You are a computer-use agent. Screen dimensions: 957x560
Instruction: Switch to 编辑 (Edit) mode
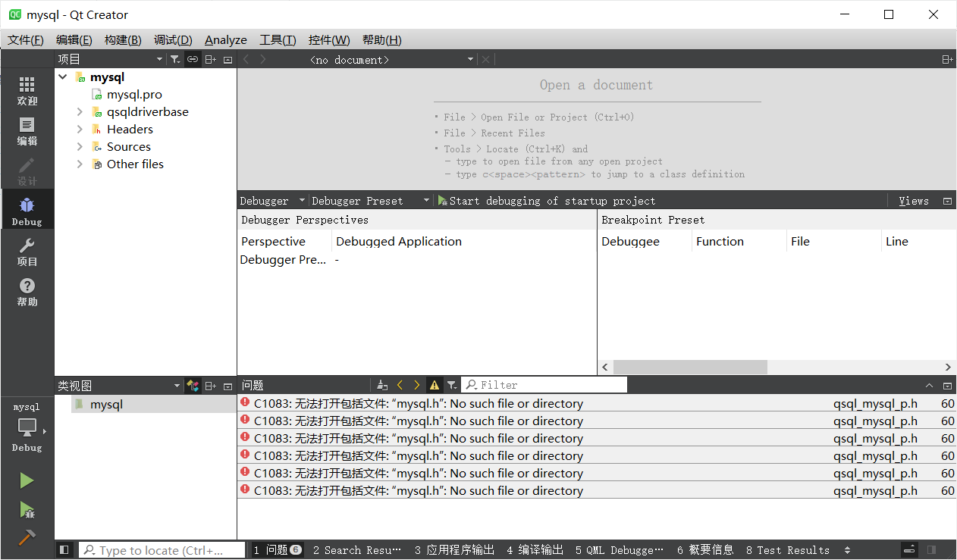point(27,130)
